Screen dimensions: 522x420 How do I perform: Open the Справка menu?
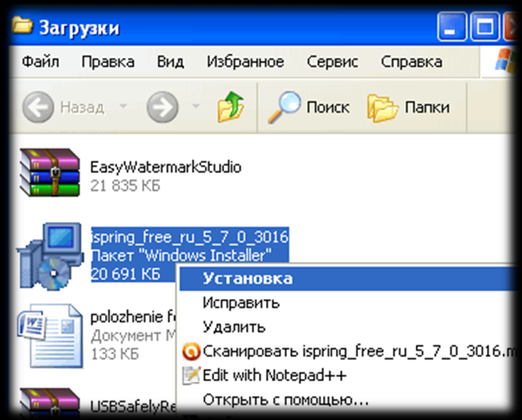pyautogui.click(x=411, y=62)
